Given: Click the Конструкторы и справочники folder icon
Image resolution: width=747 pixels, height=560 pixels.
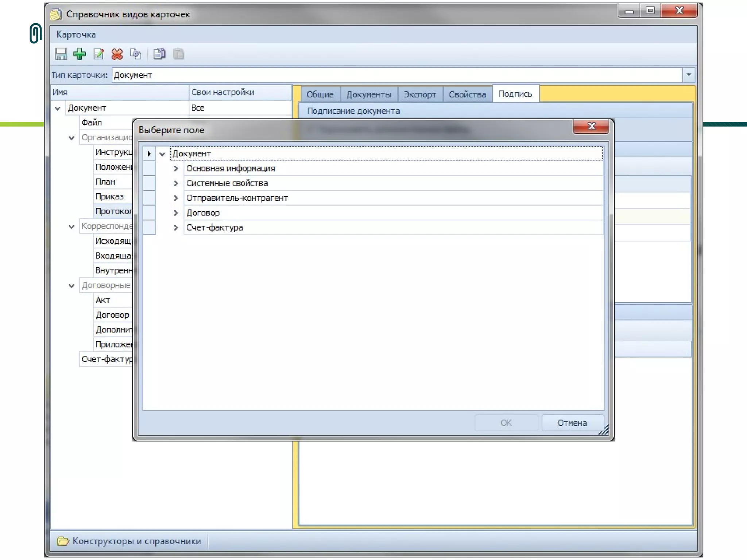Looking at the screenshot, I should pyautogui.click(x=63, y=541).
